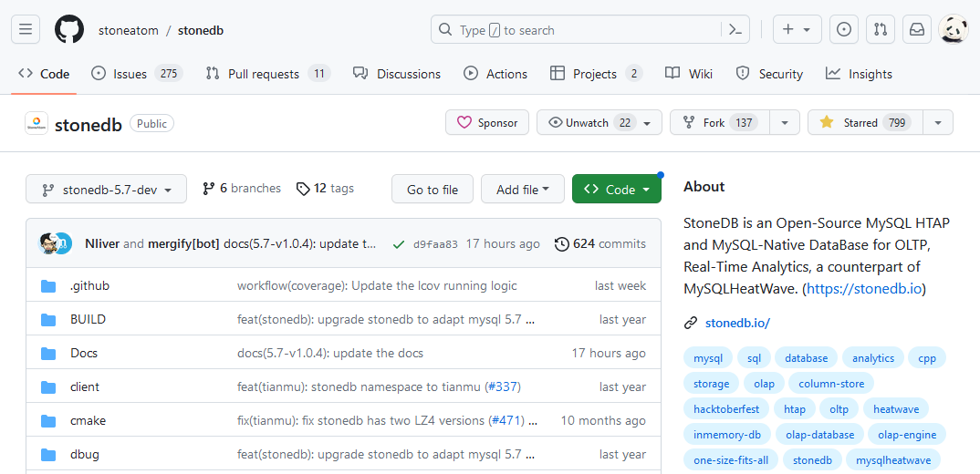Open the client folder
980x474 pixels.
tap(84, 386)
